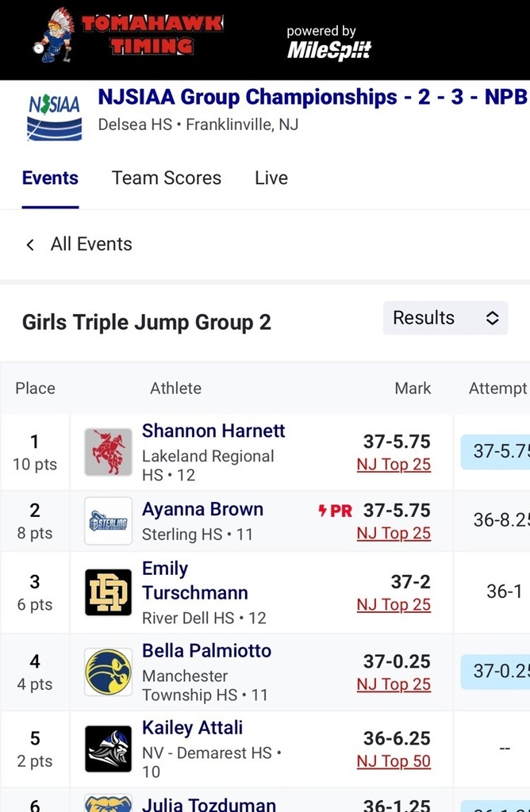Open Ayanna Brown's athlete profile
Viewport: 530px width, 812px height.
pos(202,510)
